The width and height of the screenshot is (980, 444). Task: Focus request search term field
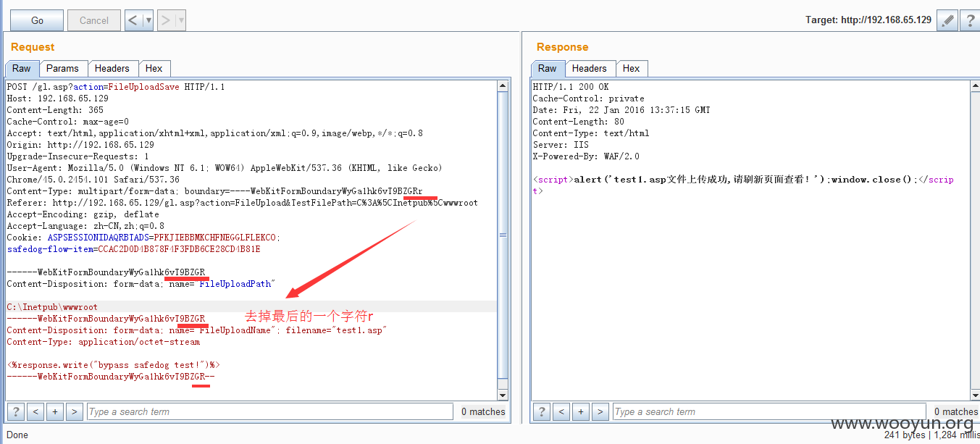tap(270, 411)
